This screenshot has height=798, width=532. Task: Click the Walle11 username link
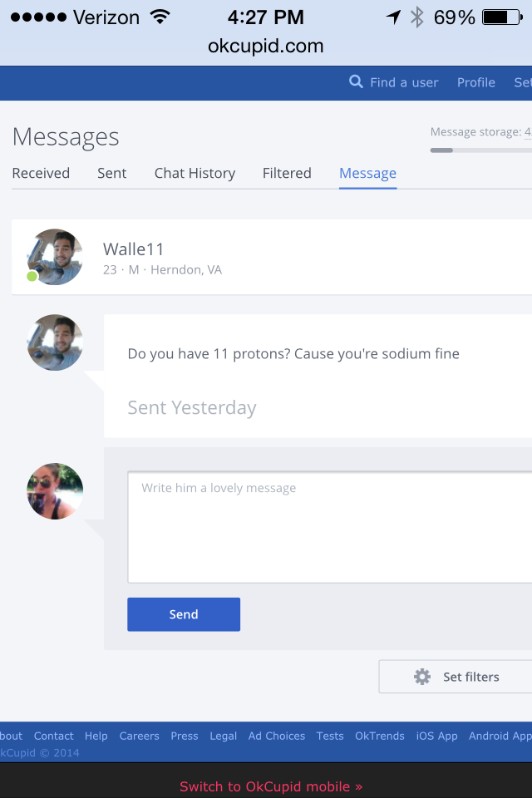(x=134, y=249)
